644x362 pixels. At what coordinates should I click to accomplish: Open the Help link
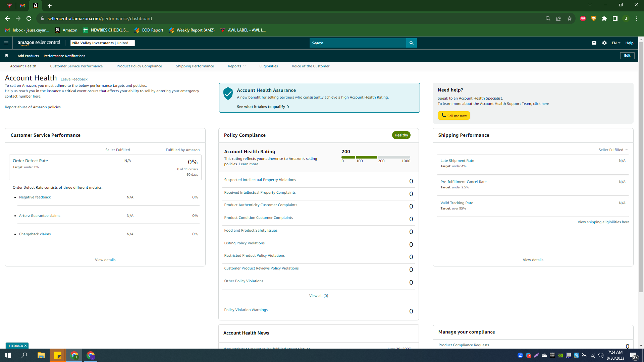(629, 43)
